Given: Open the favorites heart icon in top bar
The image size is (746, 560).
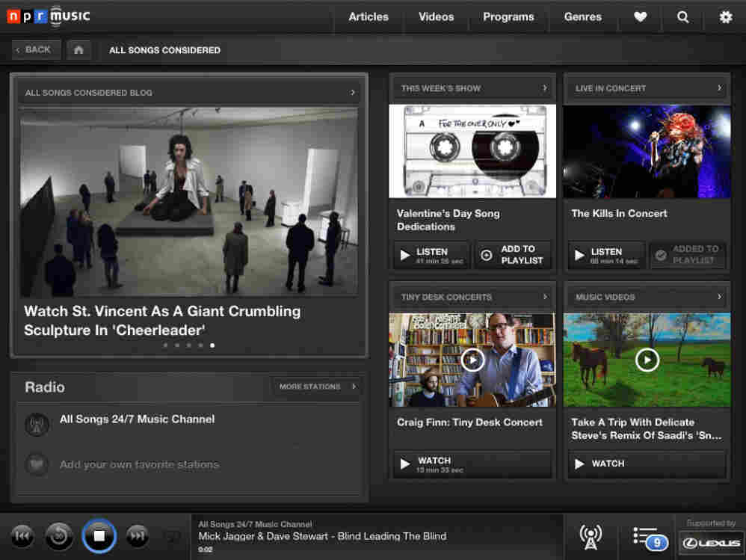Looking at the screenshot, I should (x=640, y=17).
